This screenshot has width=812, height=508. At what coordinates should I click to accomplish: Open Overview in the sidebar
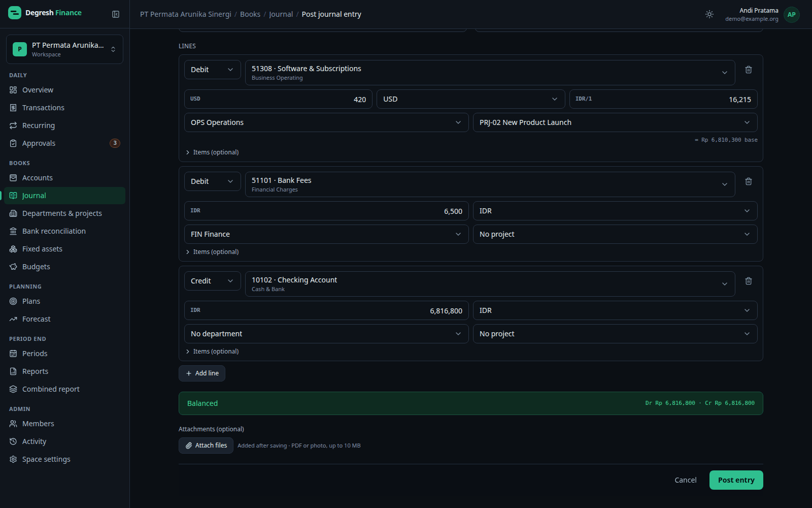click(64, 90)
